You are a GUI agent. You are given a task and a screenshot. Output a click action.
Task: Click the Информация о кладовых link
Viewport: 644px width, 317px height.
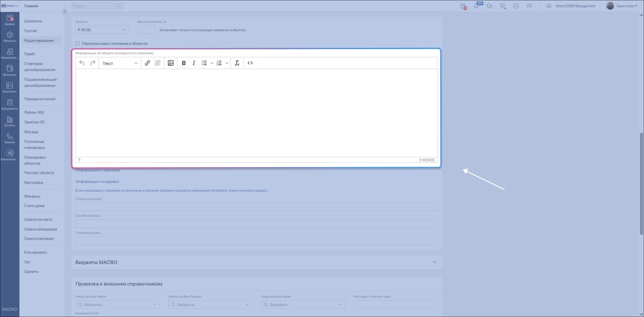[97, 182]
